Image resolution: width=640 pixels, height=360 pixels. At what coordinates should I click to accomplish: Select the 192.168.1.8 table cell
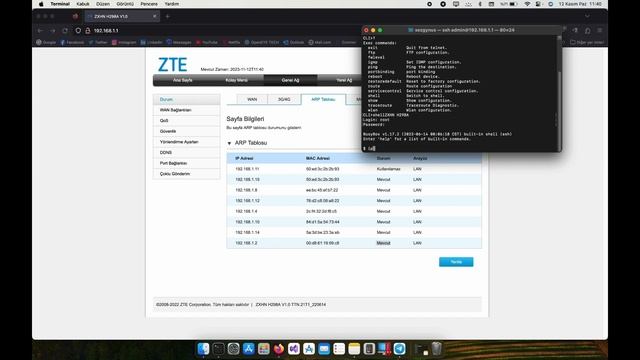tap(246, 190)
